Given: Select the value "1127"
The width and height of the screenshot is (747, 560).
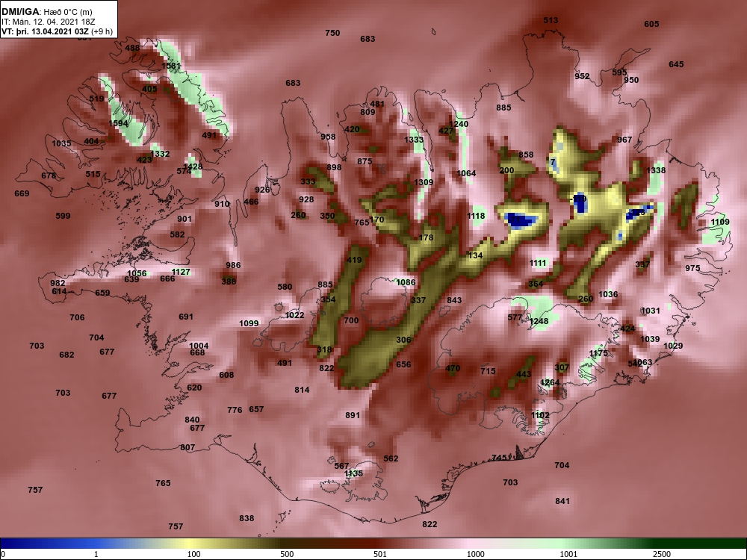Looking at the screenshot, I should coord(181,272).
